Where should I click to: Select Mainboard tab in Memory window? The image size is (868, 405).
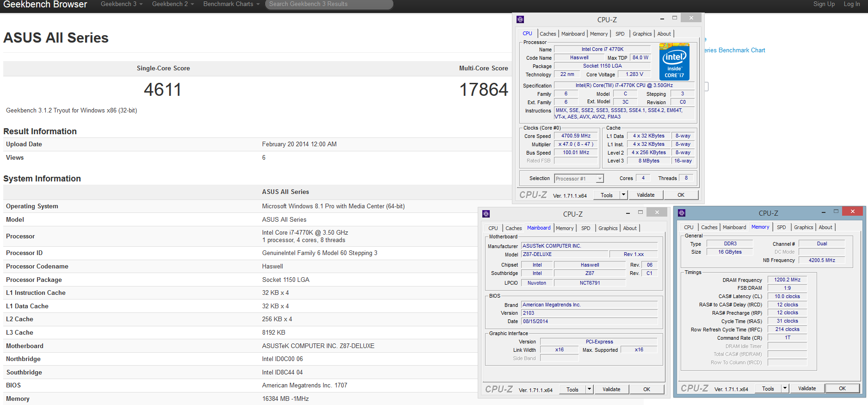734,227
